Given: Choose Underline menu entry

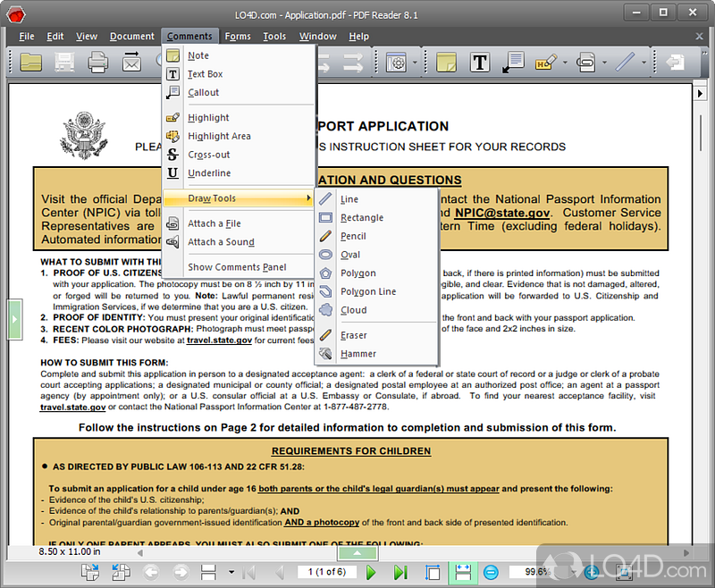Looking at the screenshot, I should [x=239, y=173].
